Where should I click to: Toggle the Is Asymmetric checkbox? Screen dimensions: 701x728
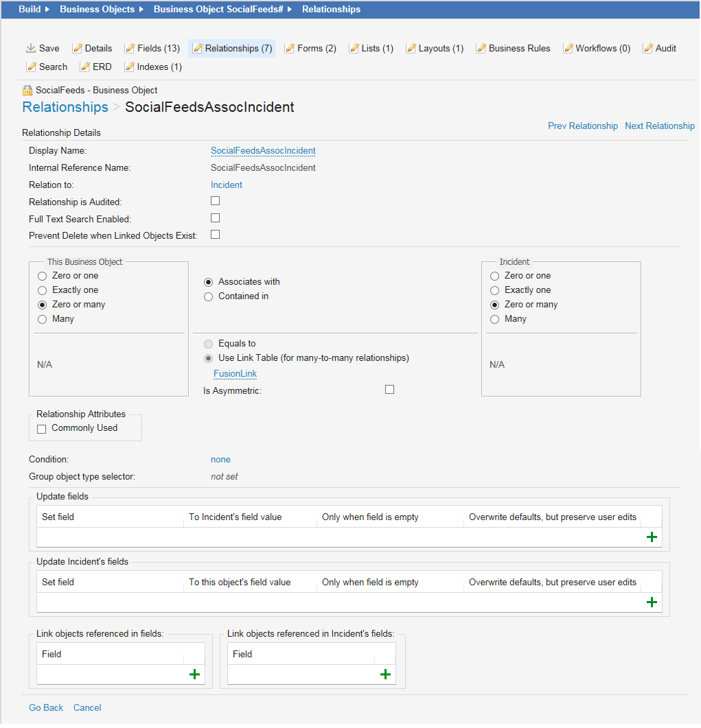390,390
